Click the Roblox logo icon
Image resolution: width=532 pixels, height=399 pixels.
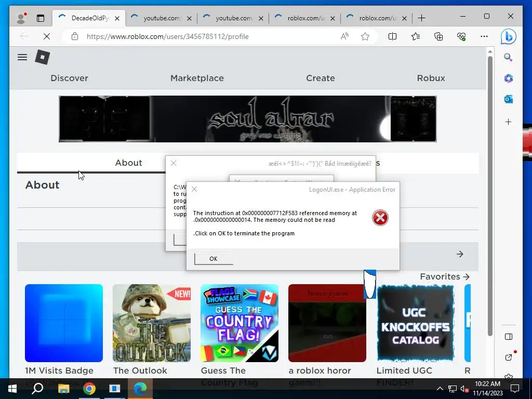coord(43,57)
